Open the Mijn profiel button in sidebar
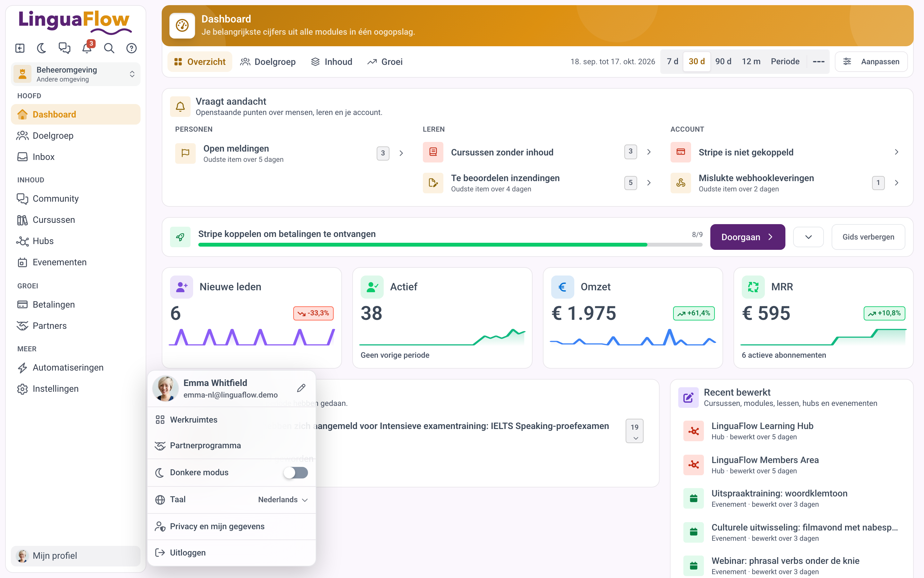 tap(76, 556)
